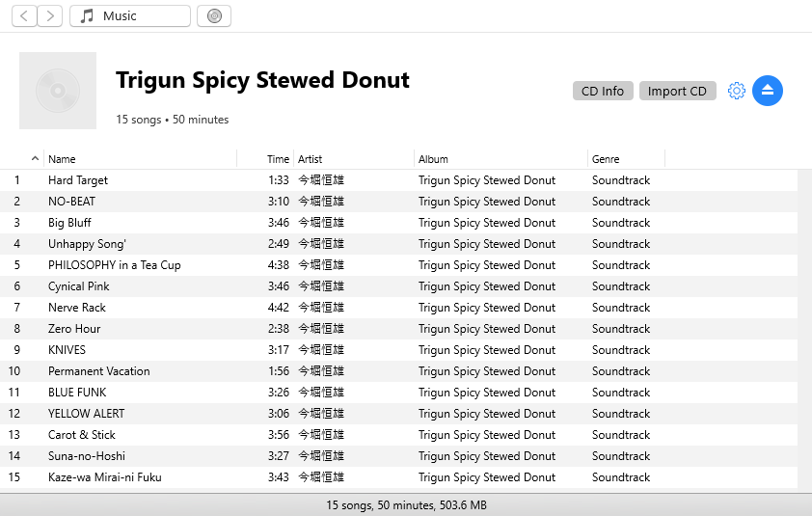Open the CD Info dialog
The height and width of the screenshot is (516, 812).
(x=603, y=91)
